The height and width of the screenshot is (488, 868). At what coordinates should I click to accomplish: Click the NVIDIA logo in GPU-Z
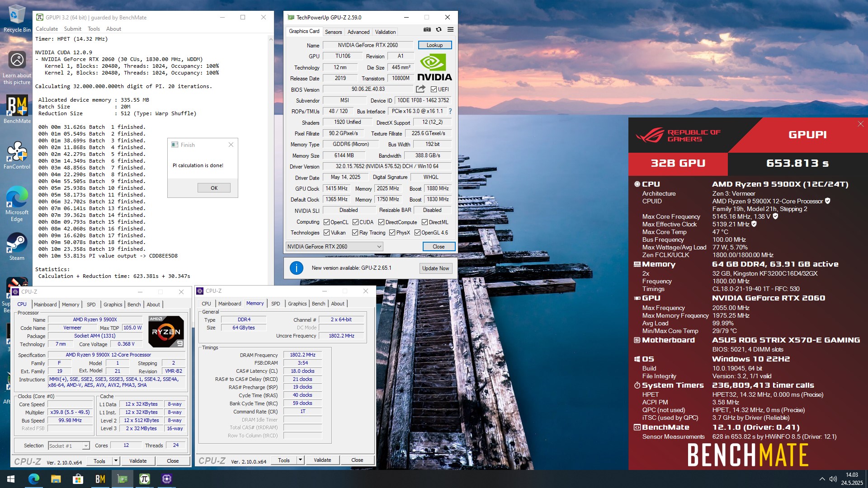[434, 67]
